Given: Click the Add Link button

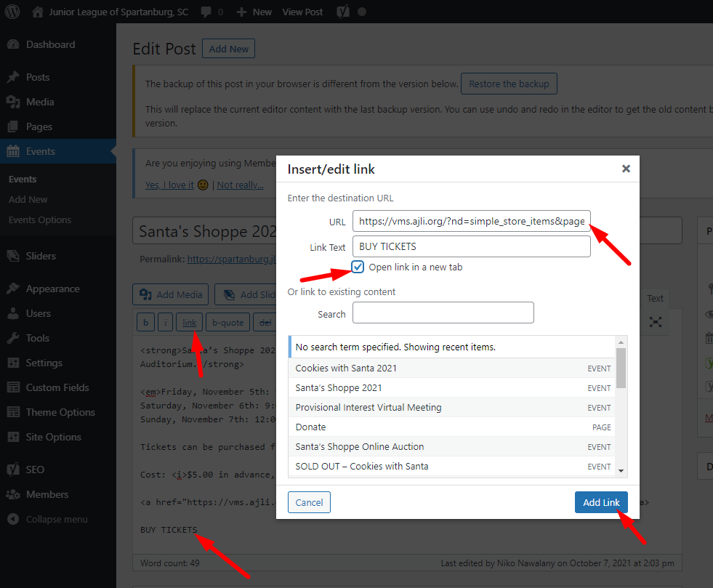Looking at the screenshot, I should pos(601,502).
